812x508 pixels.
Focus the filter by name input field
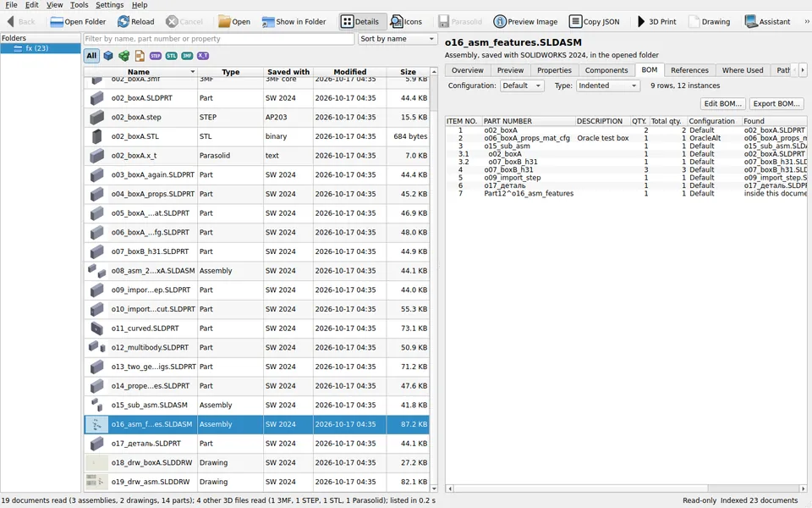pos(218,39)
